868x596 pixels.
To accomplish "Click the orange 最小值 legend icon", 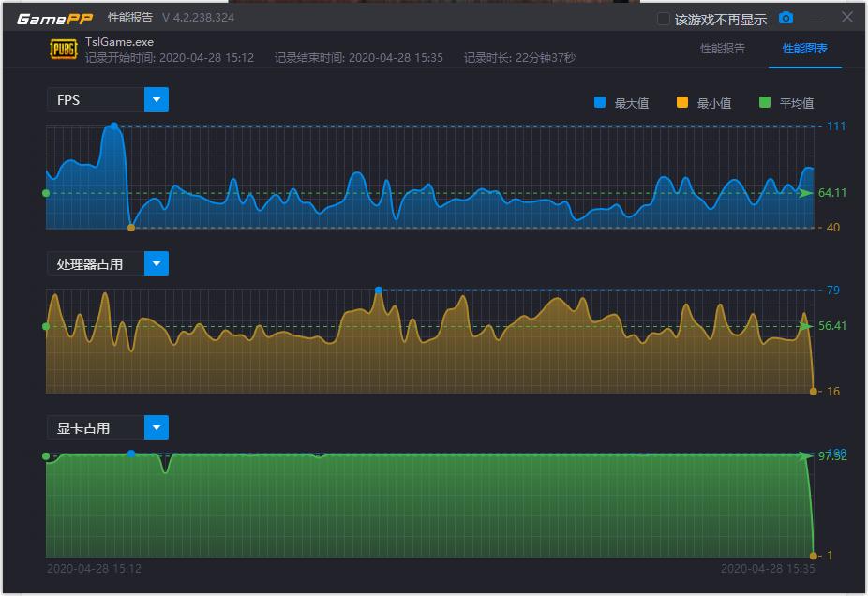I will click(x=681, y=103).
